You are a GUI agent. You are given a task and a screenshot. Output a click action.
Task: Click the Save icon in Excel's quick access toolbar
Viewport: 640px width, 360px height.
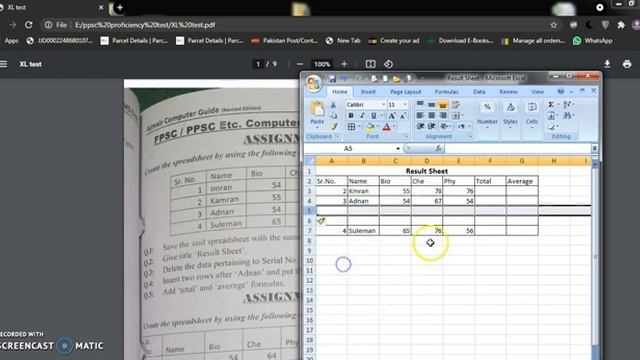tap(332, 78)
